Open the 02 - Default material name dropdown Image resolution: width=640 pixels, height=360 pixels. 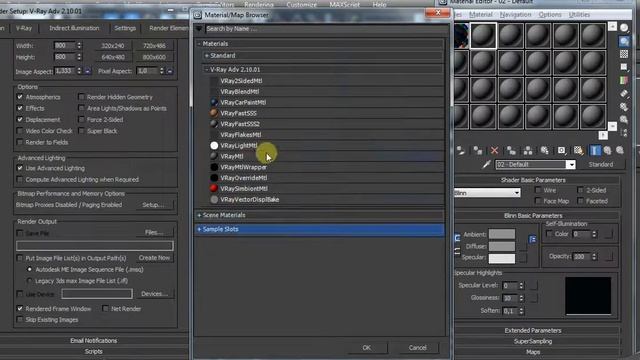click(571, 164)
